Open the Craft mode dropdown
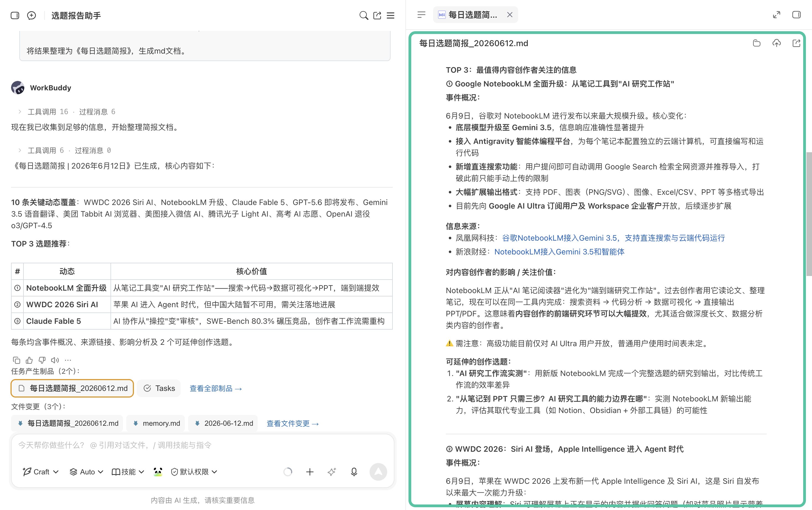This screenshot has height=510, width=812. click(x=41, y=472)
